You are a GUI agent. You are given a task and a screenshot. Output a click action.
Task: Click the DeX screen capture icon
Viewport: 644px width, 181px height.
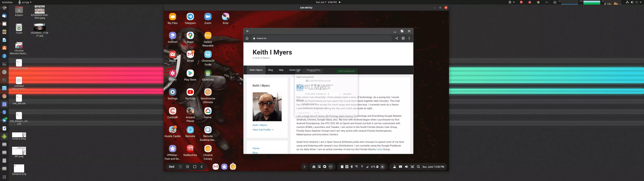pos(412,167)
